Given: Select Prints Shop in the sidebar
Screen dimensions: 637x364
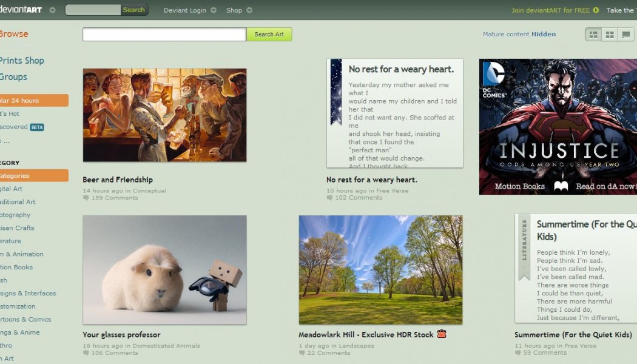Looking at the screenshot, I should click(22, 61).
